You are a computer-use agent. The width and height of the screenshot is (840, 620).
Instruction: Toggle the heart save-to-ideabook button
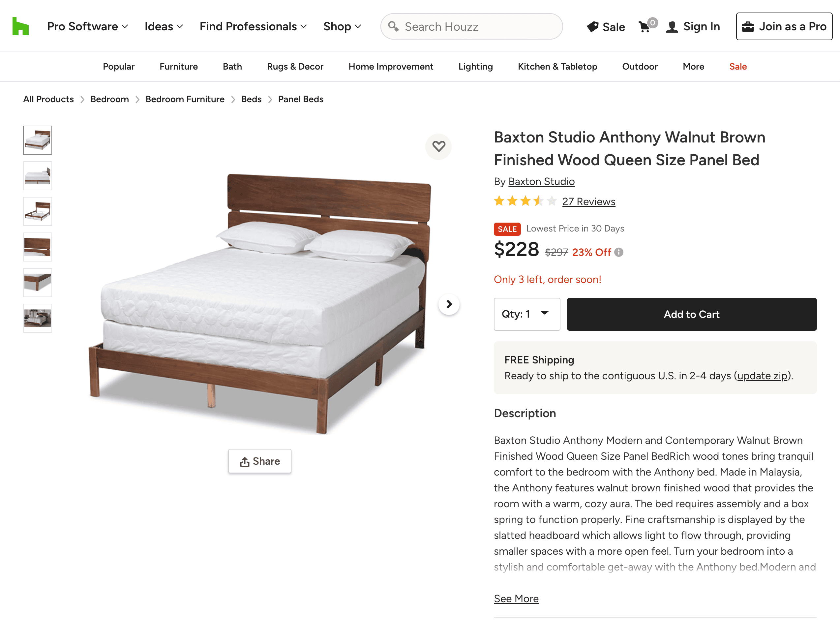438,146
